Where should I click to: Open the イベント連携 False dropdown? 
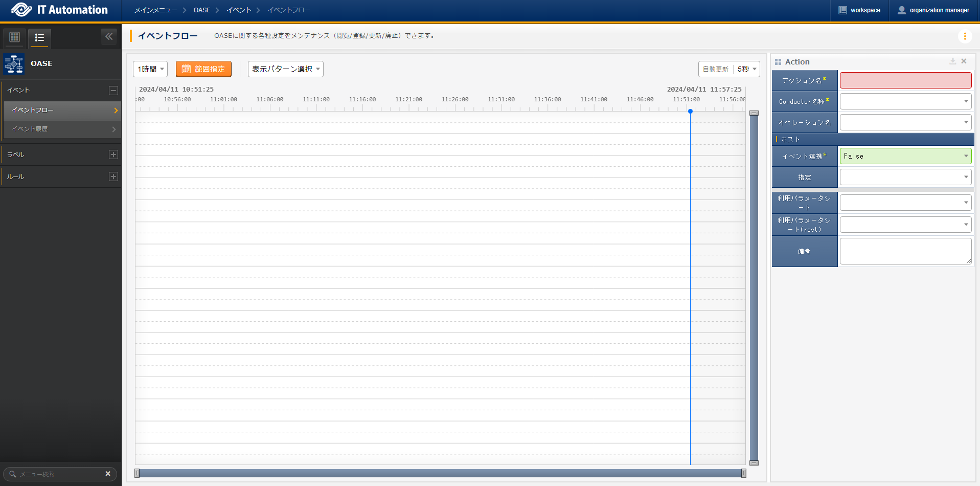[905, 157]
